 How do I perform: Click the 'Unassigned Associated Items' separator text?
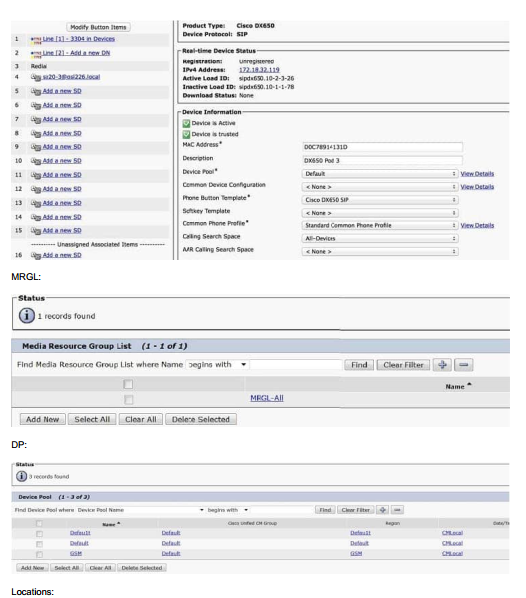[x=98, y=244]
